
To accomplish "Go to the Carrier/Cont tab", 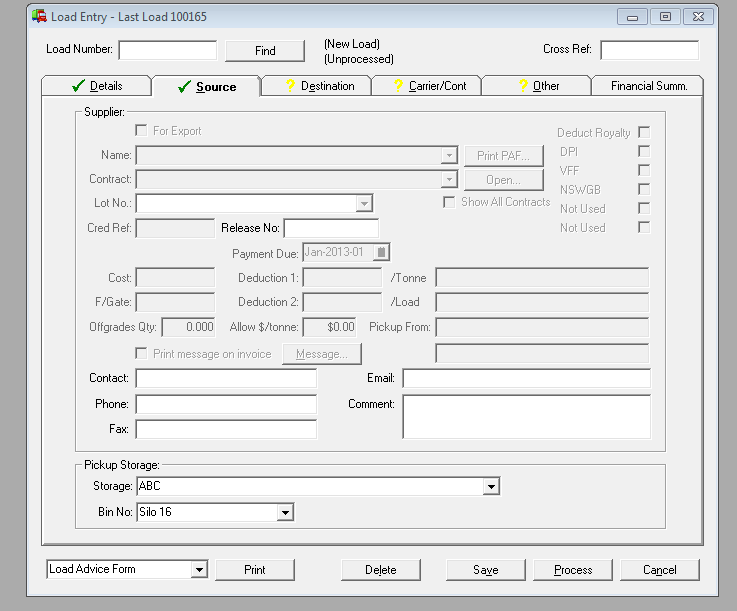I will click(x=426, y=86).
